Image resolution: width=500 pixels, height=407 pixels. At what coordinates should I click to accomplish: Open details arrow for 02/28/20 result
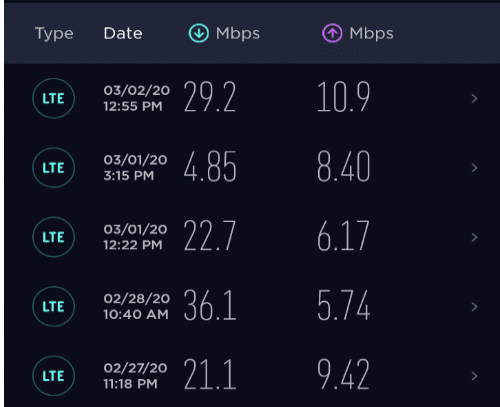click(474, 306)
